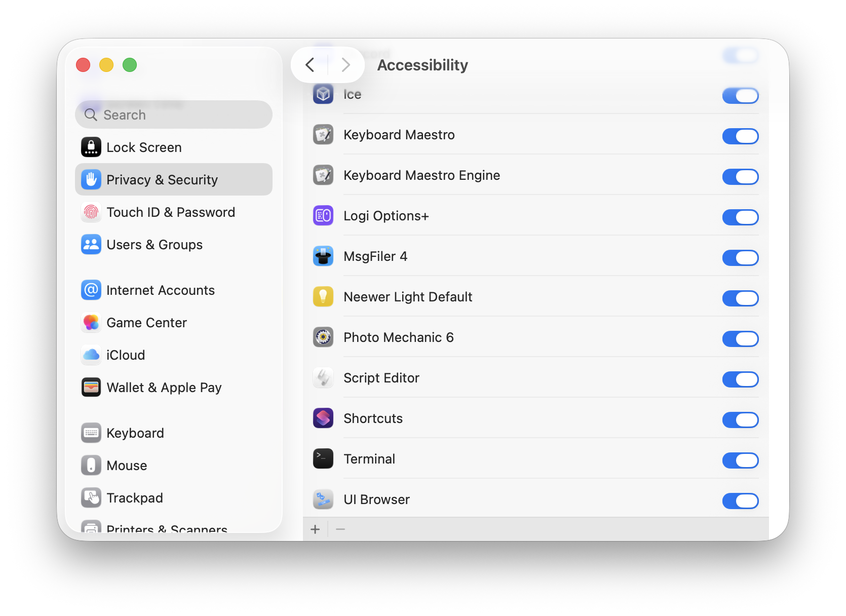Turn off the Ice accessibility toggle
Screen dimensions: 846x616
(740, 96)
